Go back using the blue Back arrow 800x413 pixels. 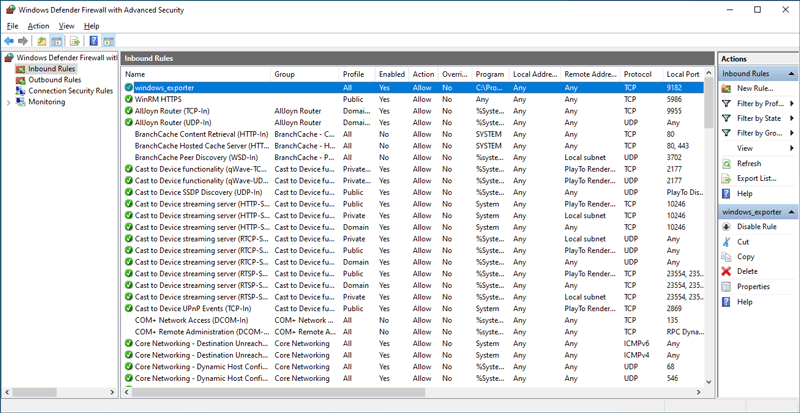tap(9, 41)
